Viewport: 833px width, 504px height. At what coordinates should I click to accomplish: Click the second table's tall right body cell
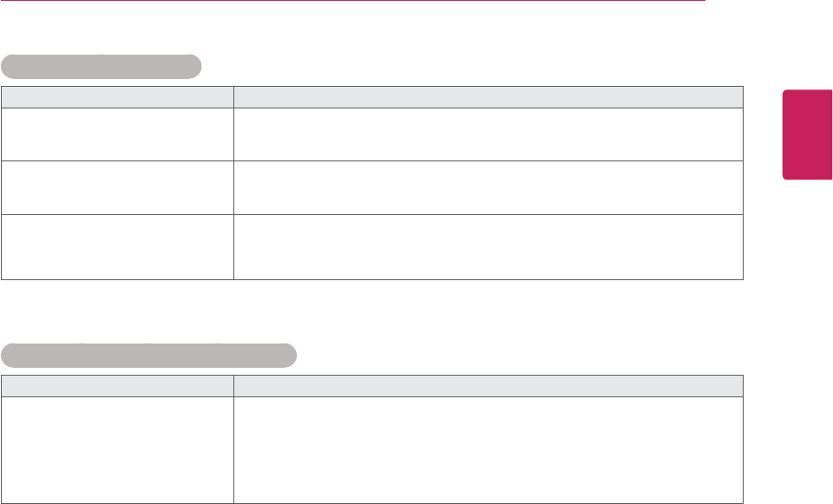(x=488, y=449)
